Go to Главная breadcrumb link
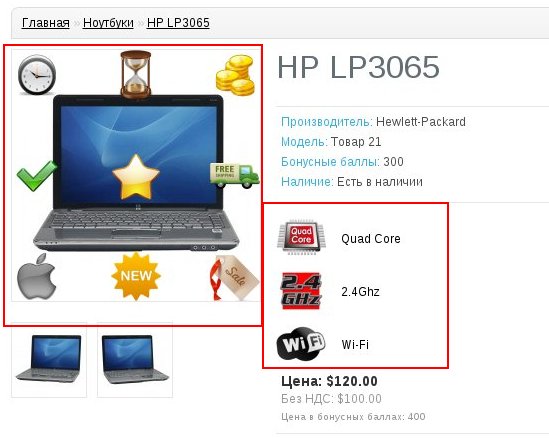Image resolution: width=549 pixels, height=438 pixels. [46, 23]
